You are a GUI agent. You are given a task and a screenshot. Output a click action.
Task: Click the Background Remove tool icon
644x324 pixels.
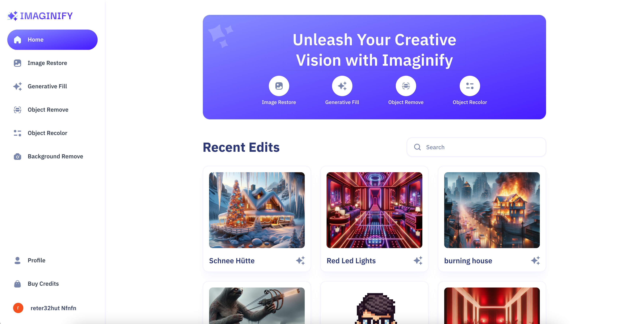coord(17,156)
